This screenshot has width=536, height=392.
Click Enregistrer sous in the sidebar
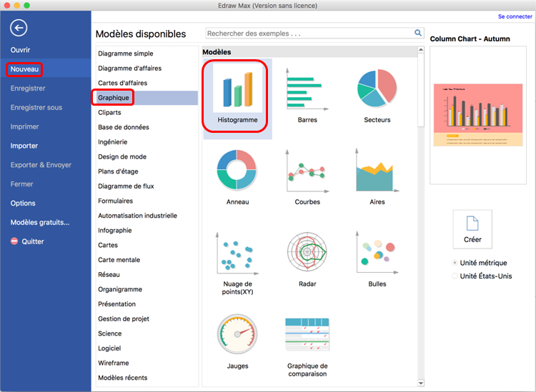pos(36,107)
